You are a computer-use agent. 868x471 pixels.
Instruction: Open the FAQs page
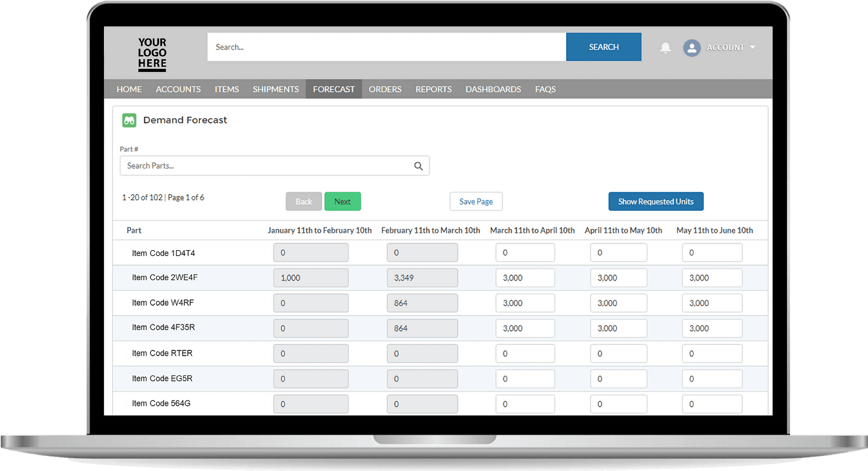coord(545,89)
